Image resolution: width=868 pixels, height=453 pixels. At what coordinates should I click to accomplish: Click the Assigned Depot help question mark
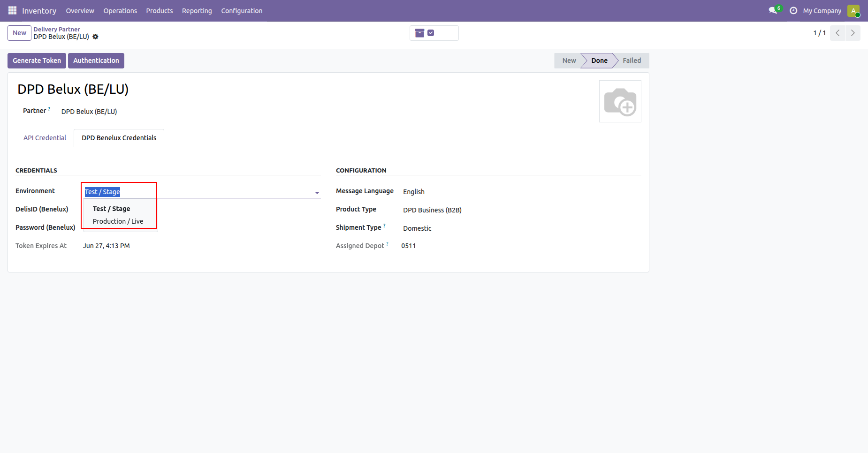click(388, 244)
